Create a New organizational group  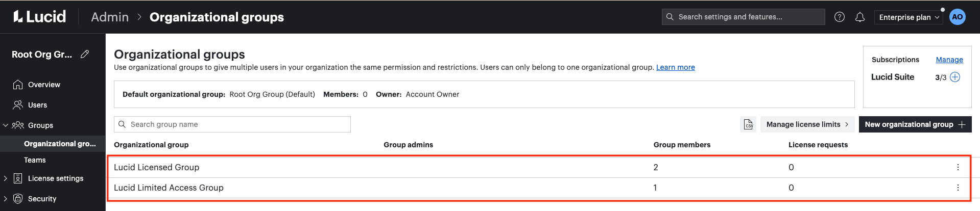pos(915,124)
